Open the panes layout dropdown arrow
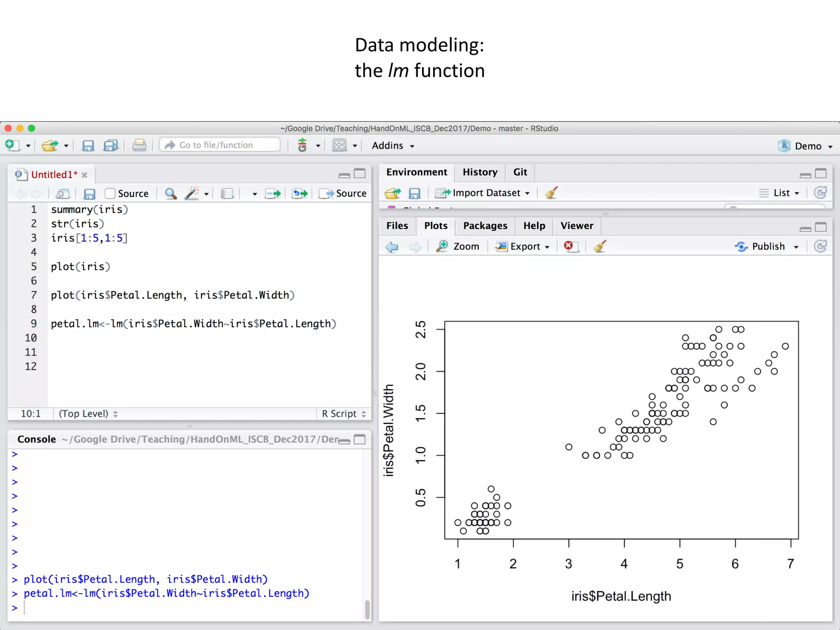The image size is (840, 630). 355,146
